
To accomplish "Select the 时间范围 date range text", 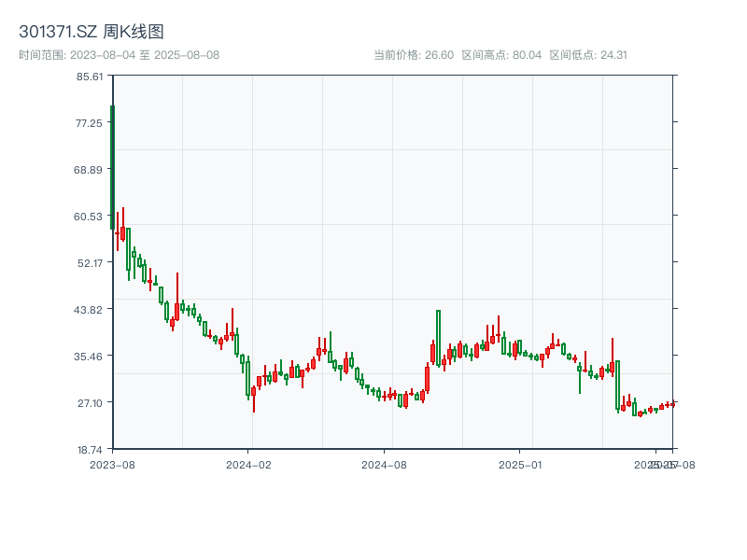I will pos(119,55).
